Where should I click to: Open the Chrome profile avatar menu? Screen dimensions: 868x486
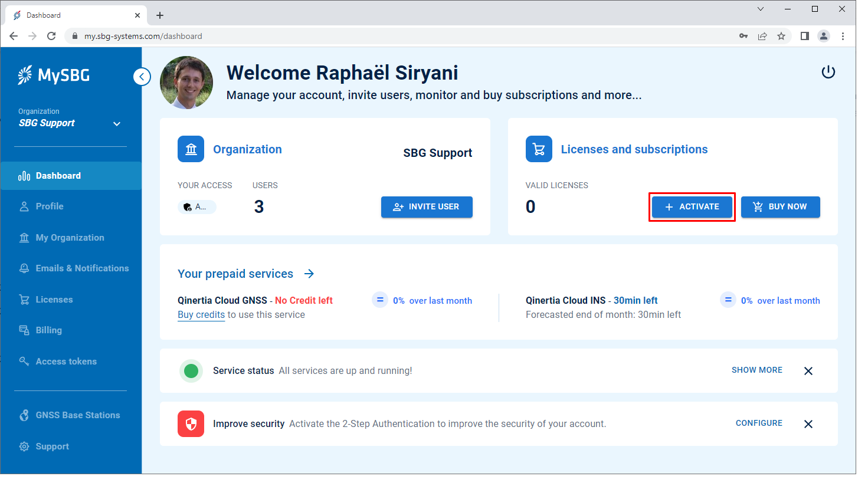(824, 36)
